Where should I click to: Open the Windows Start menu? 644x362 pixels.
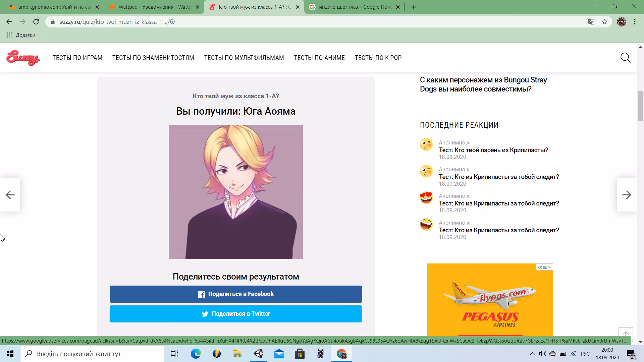coord(10,354)
